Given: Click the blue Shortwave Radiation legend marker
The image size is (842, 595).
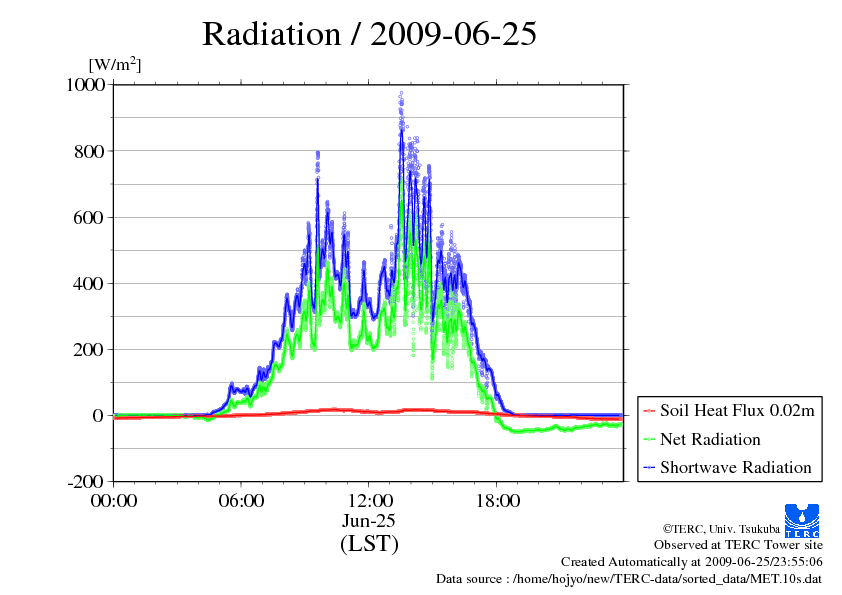Looking at the screenshot, I should point(649,468).
